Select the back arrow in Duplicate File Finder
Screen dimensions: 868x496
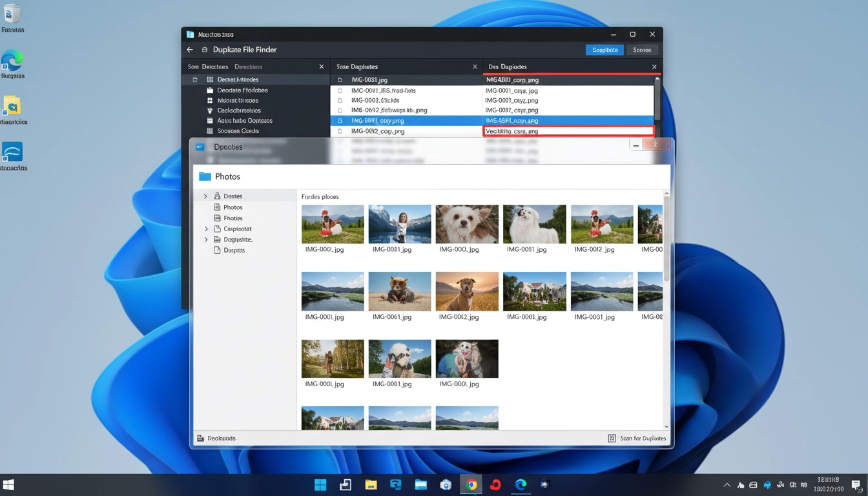coord(189,50)
